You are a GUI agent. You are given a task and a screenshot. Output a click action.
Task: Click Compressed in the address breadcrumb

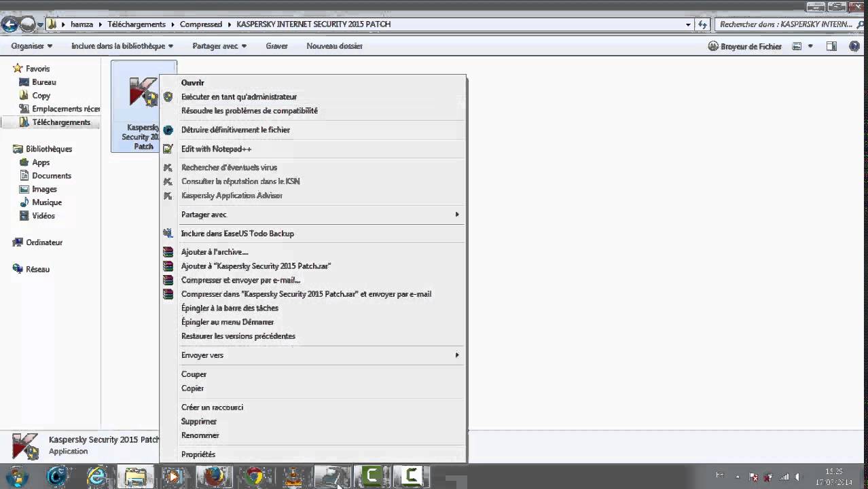(201, 24)
